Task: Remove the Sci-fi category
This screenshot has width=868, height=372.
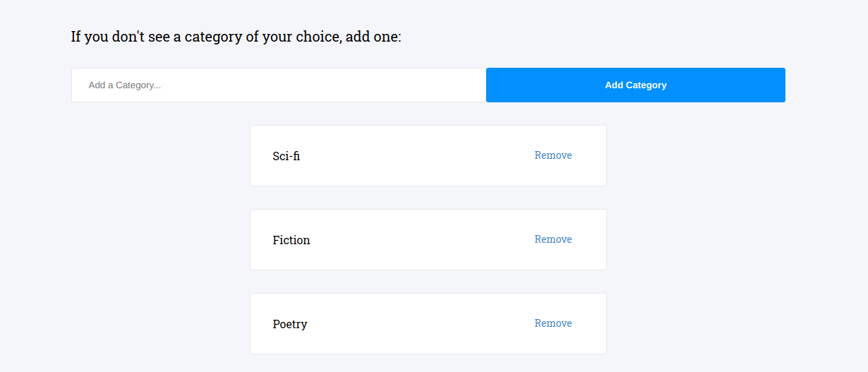Action: [x=553, y=155]
